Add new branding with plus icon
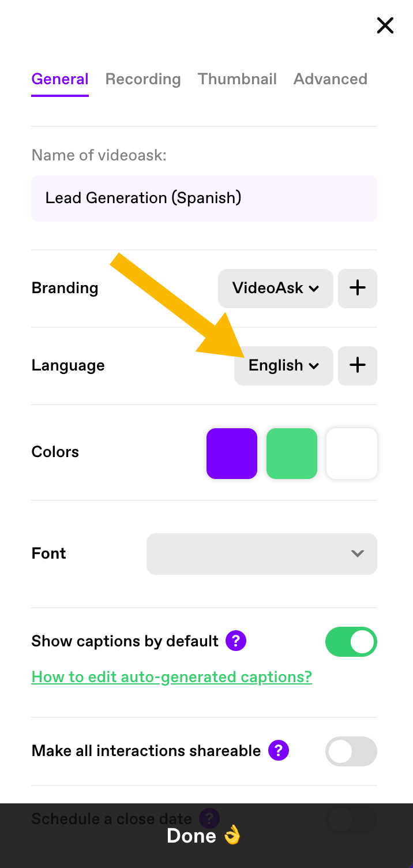The image size is (413, 868). (358, 288)
